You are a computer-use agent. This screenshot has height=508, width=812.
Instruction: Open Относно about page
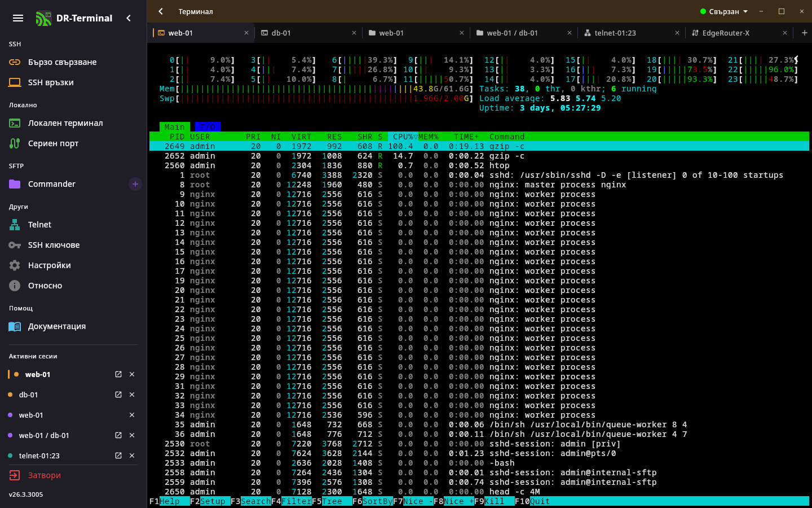click(73, 286)
